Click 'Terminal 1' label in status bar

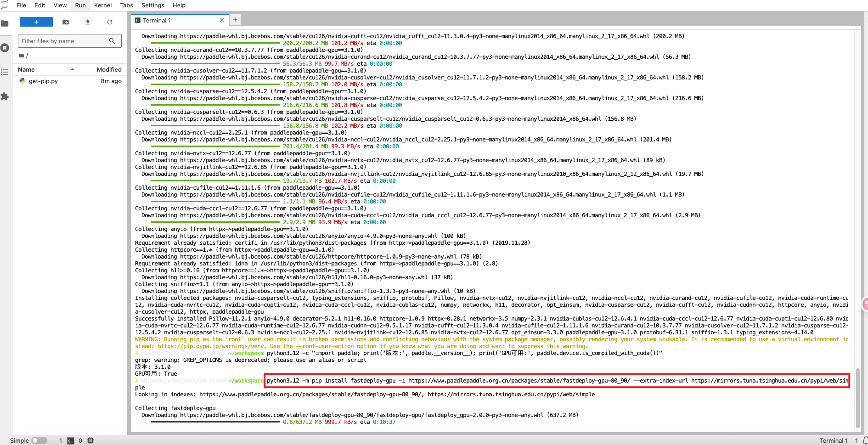coord(834,440)
